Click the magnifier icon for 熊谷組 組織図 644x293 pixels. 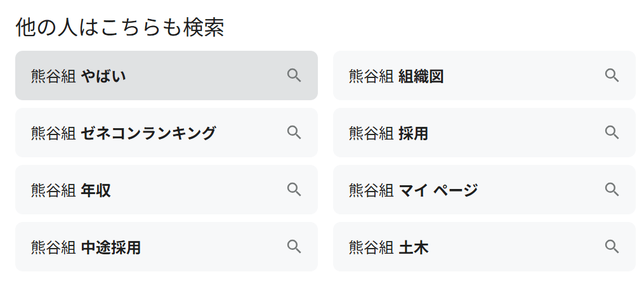[x=612, y=75]
